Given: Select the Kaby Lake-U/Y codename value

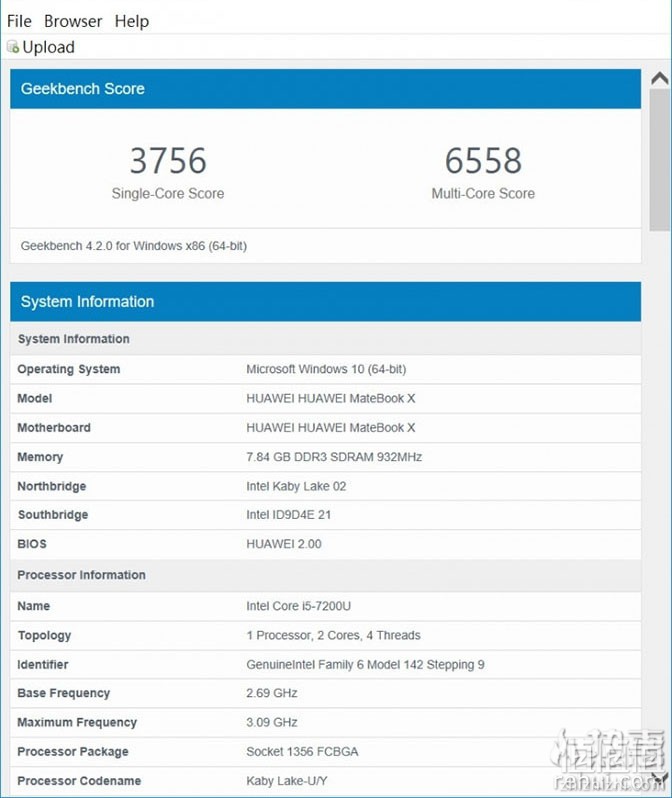Looking at the screenshot, I should 287,781.
